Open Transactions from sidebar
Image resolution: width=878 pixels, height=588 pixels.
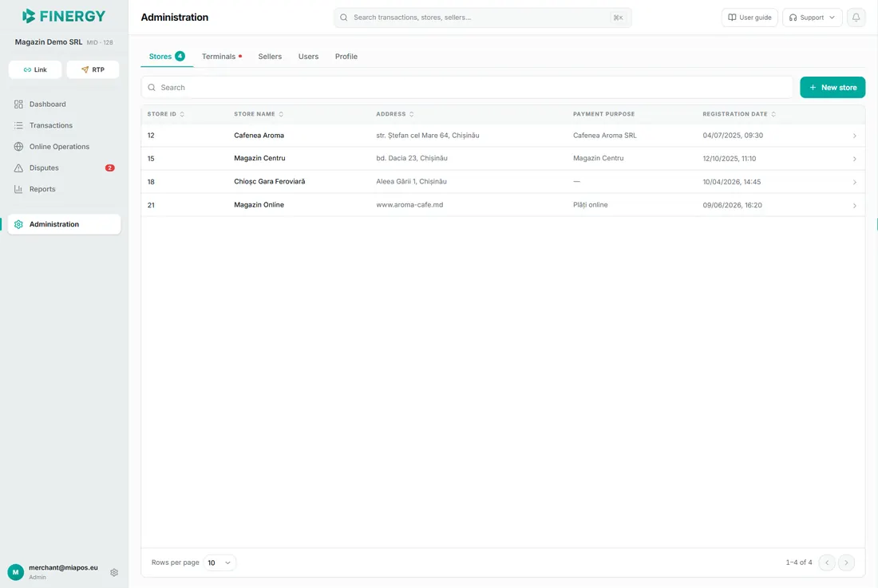click(64, 125)
